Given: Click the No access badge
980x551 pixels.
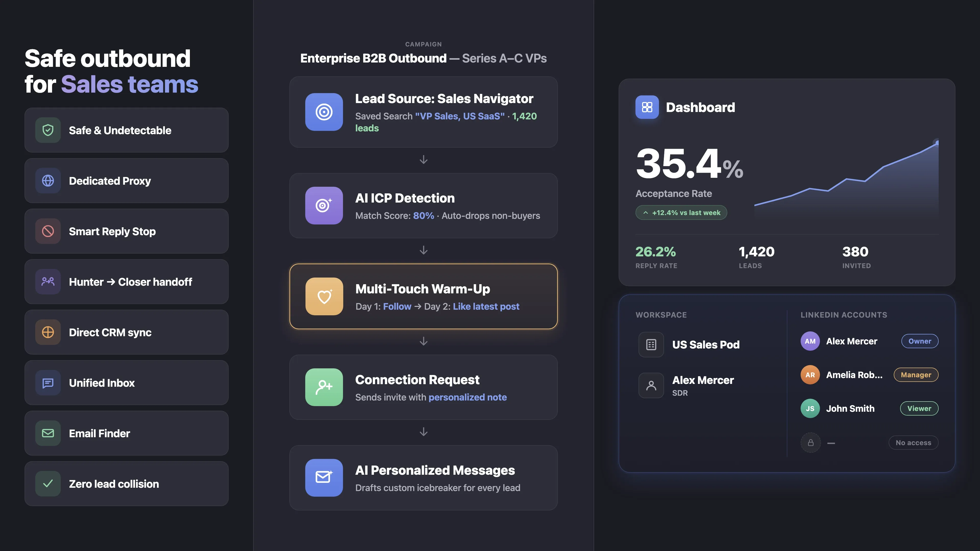Looking at the screenshot, I should (x=913, y=443).
